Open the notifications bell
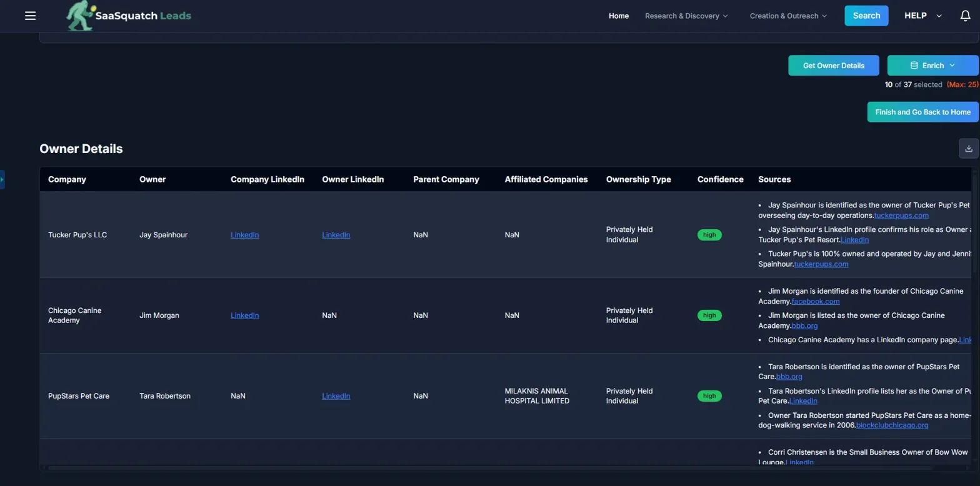This screenshot has height=486, width=980. pos(965,16)
